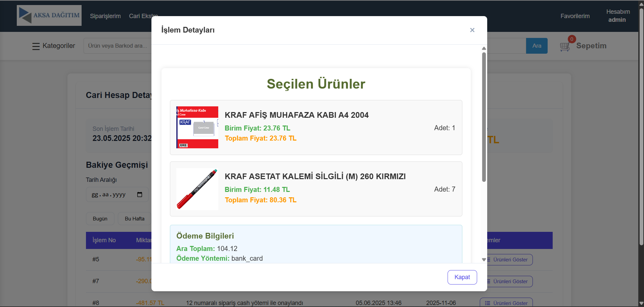Screen dimensions: 644x307
Task: Click the Ara search button
Action: (x=537, y=46)
